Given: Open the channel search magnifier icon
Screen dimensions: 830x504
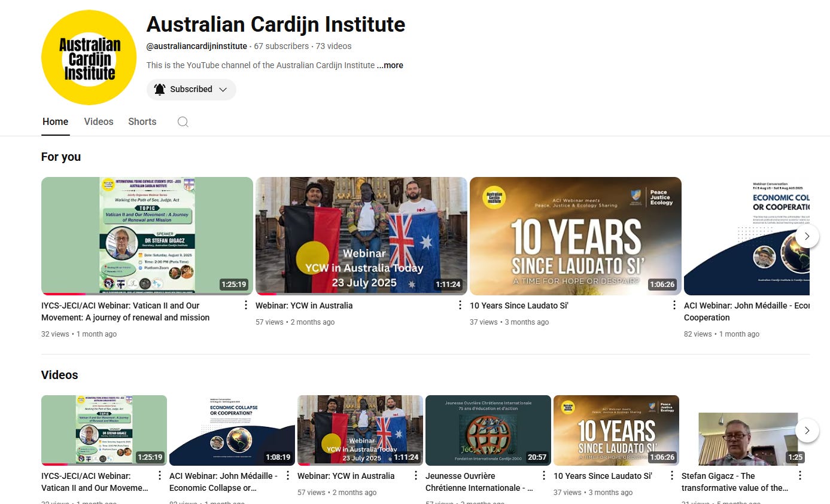Looking at the screenshot, I should (x=183, y=122).
